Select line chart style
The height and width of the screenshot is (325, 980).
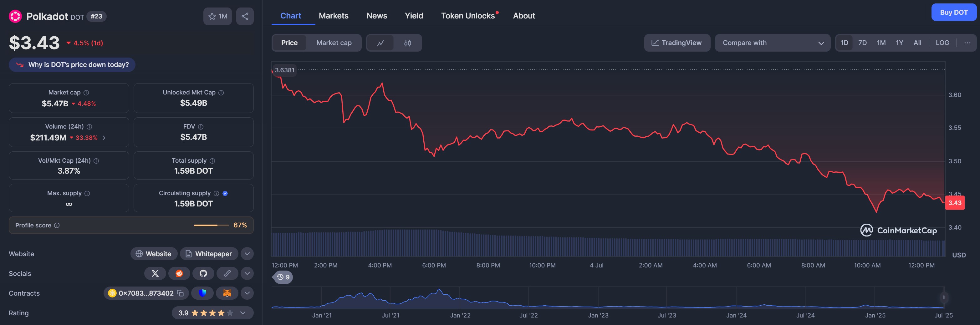380,43
